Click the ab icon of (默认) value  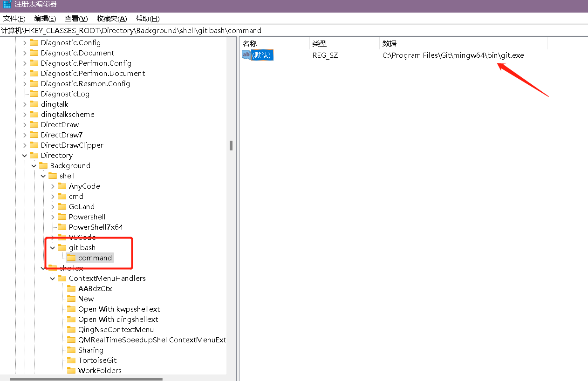(x=246, y=54)
